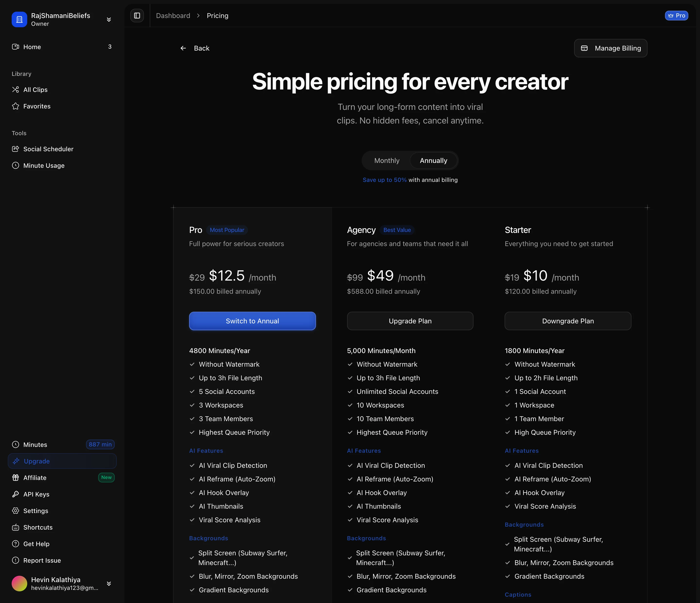The width and height of the screenshot is (700, 603).
Task: Click the Pro crown badge
Action: pos(676,16)
